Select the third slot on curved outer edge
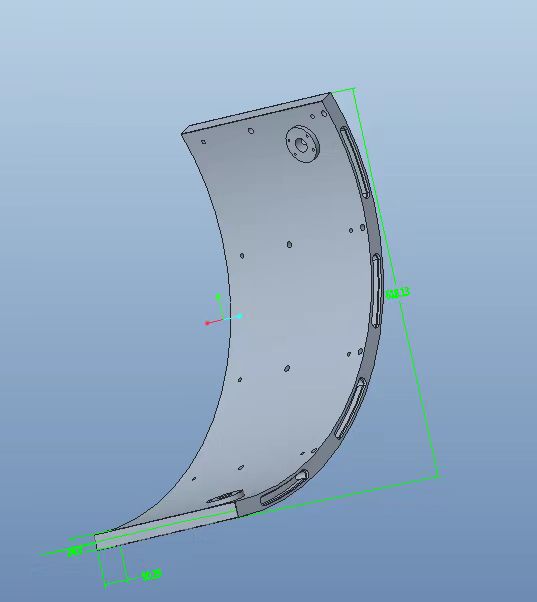Image resolution: width=537 pixels, height=602 pixels. tap(350, 408)
